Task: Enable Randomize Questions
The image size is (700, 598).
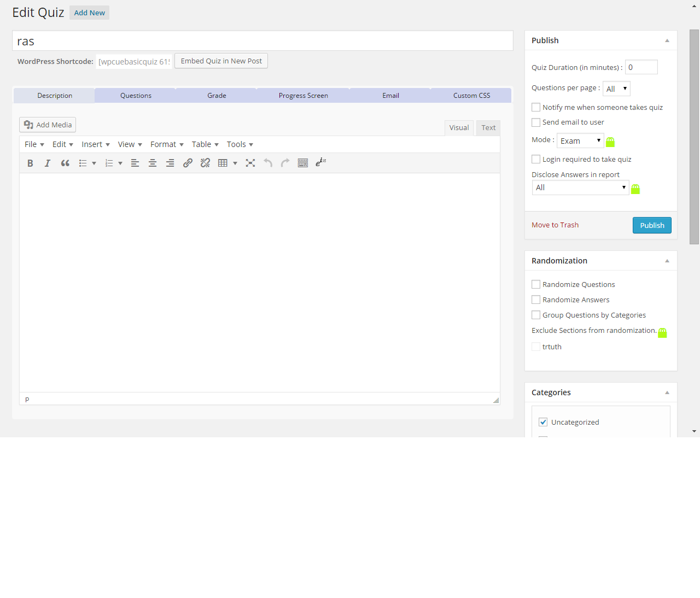Action: click(x=536, y=284)
